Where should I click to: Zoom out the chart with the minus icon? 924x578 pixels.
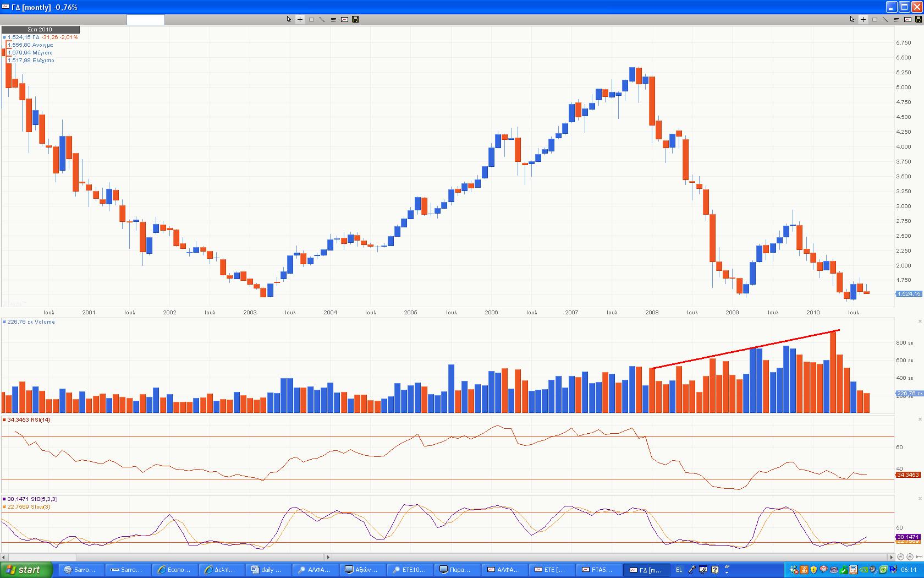coord(900,557)
